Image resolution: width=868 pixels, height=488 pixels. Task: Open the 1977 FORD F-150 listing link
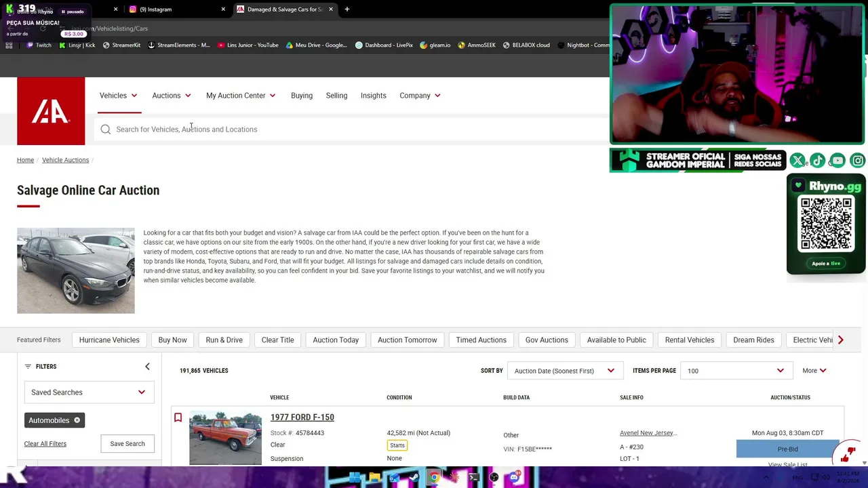302,418
